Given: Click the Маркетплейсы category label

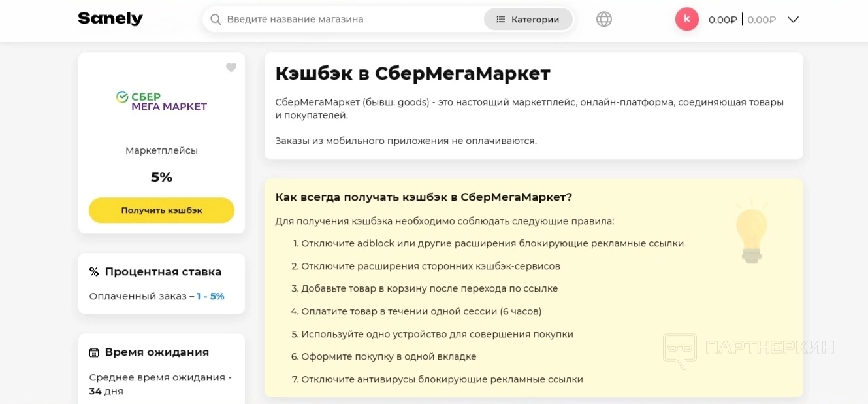Looking at the screenshot, I should (x=161, y=150).
